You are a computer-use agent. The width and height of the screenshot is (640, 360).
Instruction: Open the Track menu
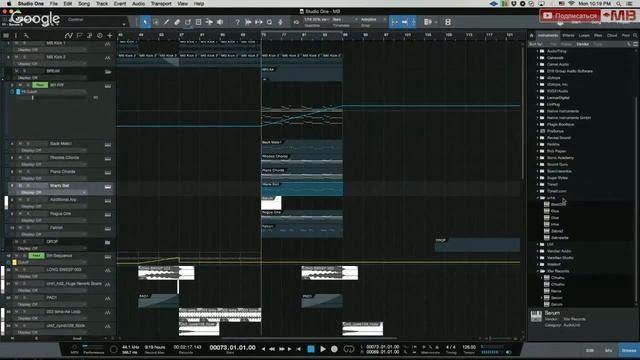click(x=102, y=4)
